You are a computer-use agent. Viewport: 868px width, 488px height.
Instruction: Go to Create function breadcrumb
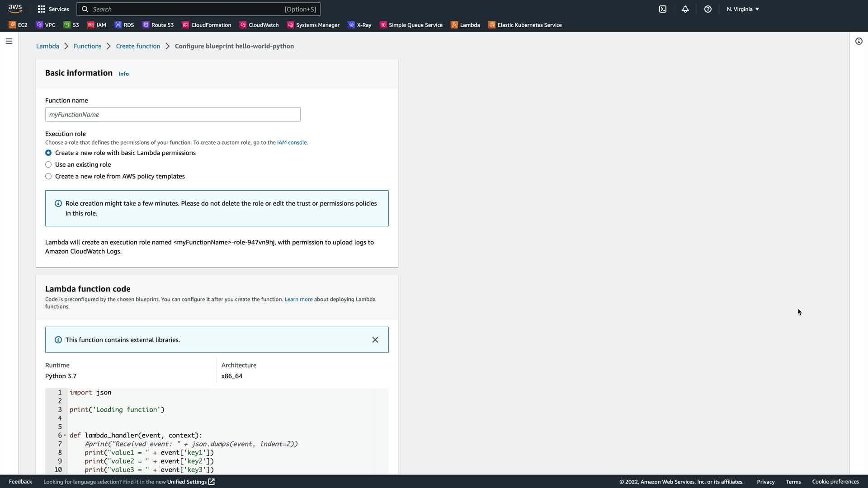138,46
